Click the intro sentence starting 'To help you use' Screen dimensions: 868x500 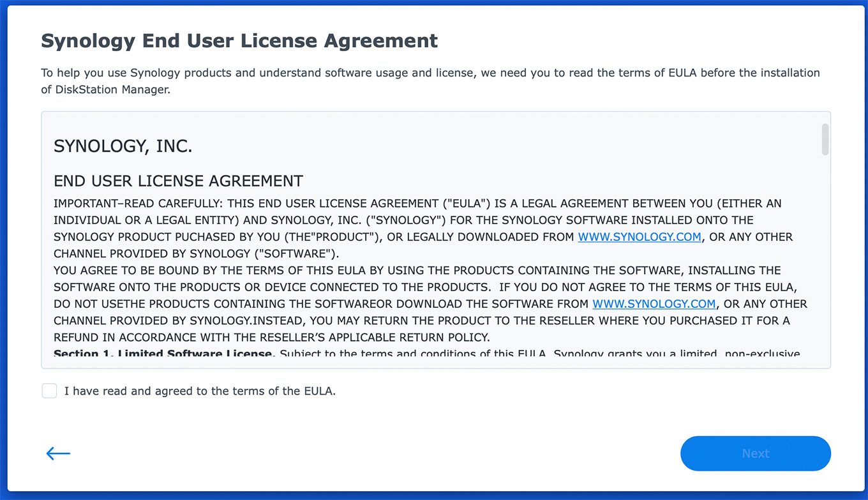(430, 73)
